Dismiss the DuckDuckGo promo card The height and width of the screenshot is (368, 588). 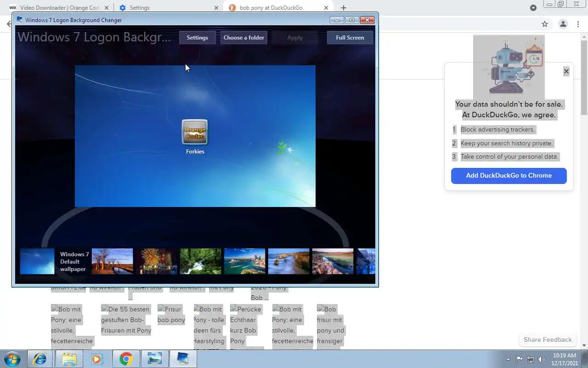tap(566, 71)
